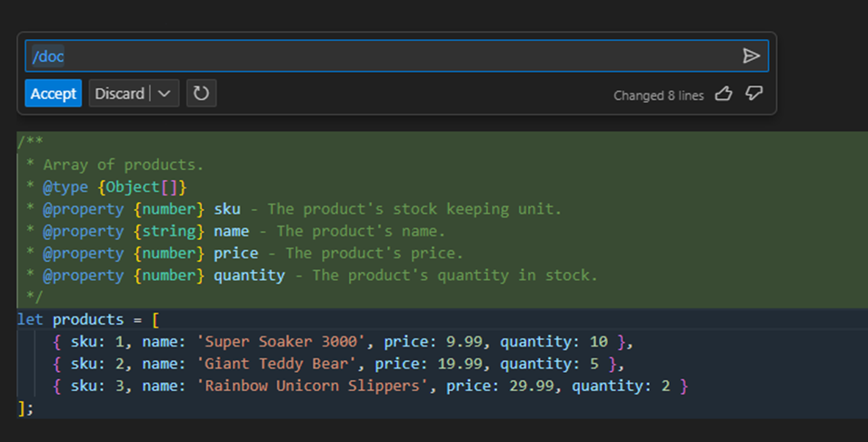This screenshot has height=442, width=868.
Task: Click the thumbs down unhelpful icon
Action: point(753,94)
